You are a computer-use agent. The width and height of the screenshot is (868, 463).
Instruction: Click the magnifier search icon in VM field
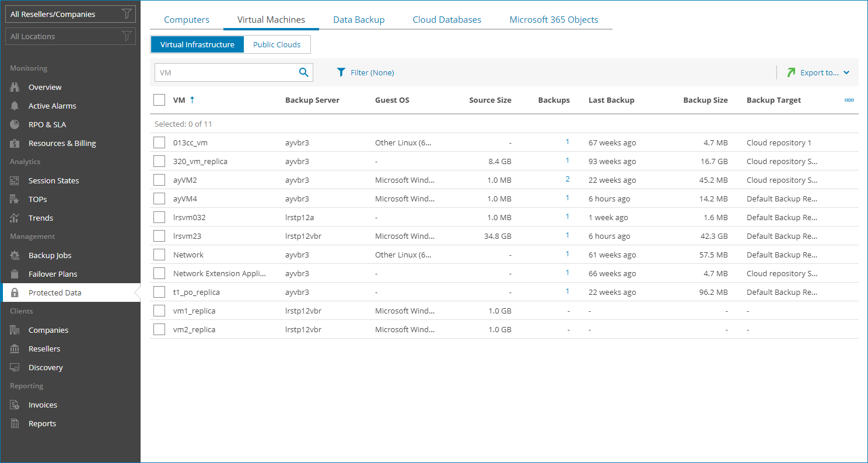click(x=303, y=72)
